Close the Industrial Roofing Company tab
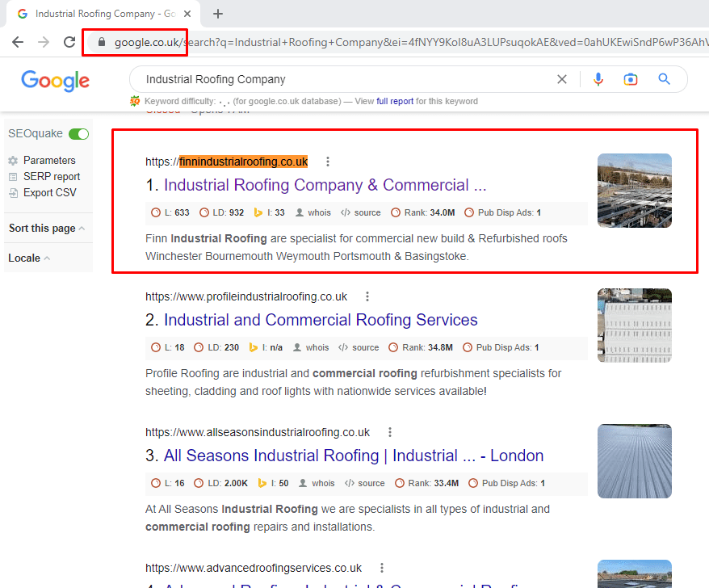This screenshot has height=588, width=709. pyautogui.click(x=187, y=14)
